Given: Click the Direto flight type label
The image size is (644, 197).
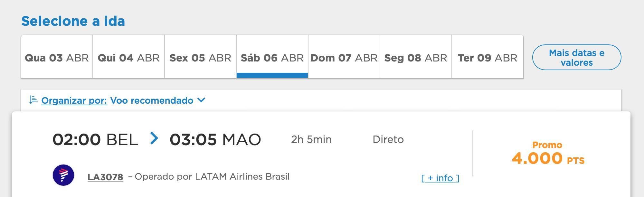Looking at the screenshot, I should click(x=388, y=139).
